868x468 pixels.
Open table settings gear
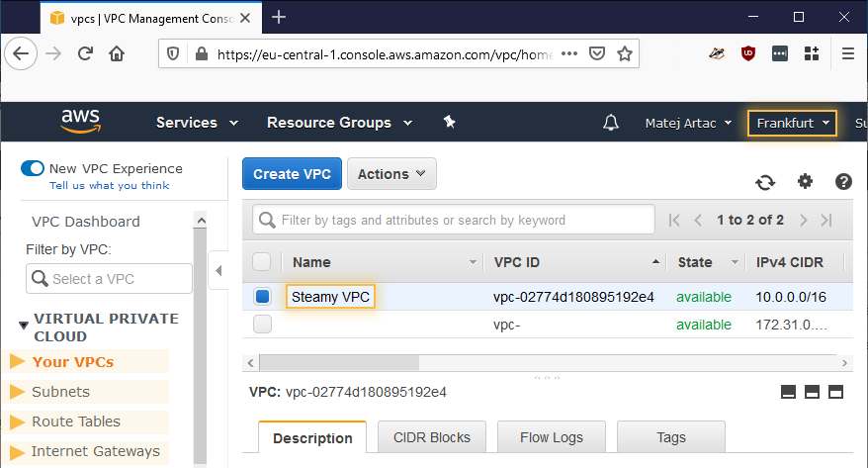(x=805, y=181)
